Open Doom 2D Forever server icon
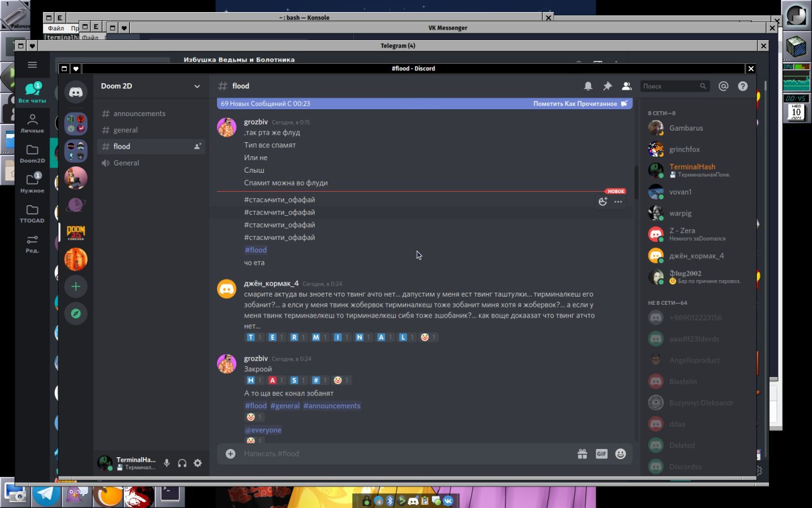 pyautogui.click(x=76, y=232)
